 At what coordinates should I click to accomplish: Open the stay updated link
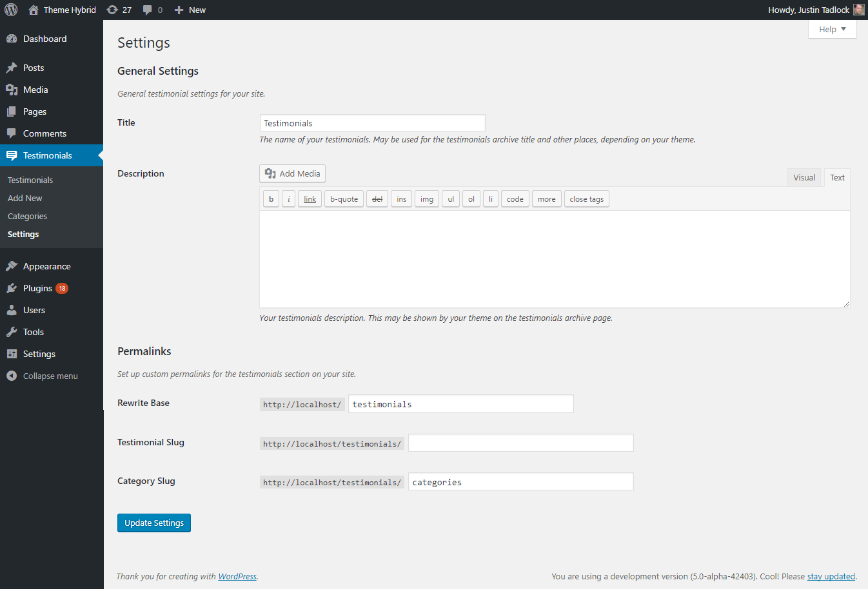click(831, 576)
